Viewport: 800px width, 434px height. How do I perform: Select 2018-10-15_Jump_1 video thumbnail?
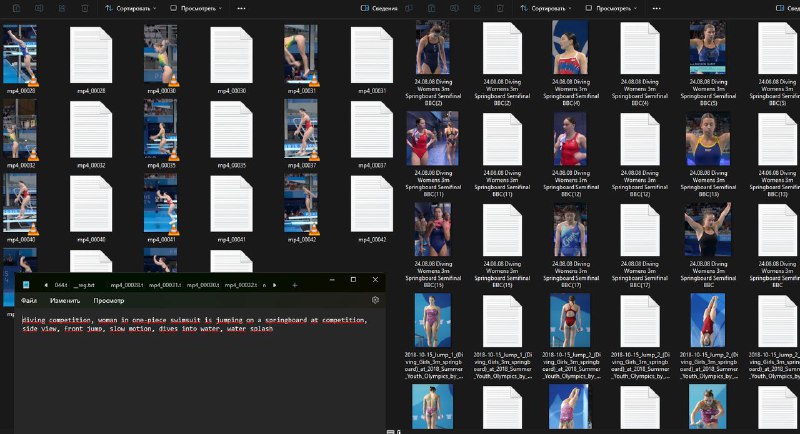click(x=433, y=320)
